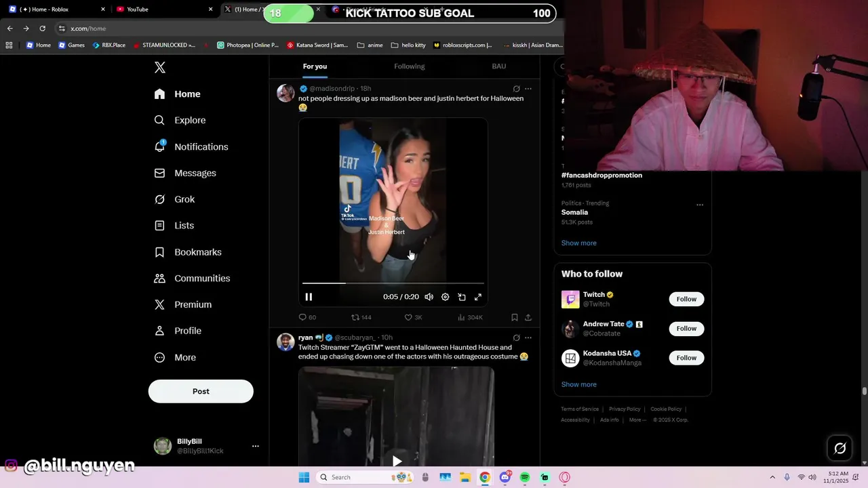The image size is (868, 488).
Task: Open Spotify from taskbar
Action: coord(525,477)
